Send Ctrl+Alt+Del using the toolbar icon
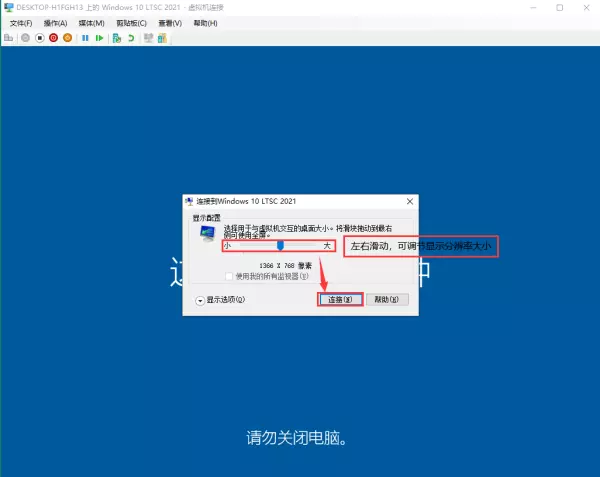 point(8,38)
